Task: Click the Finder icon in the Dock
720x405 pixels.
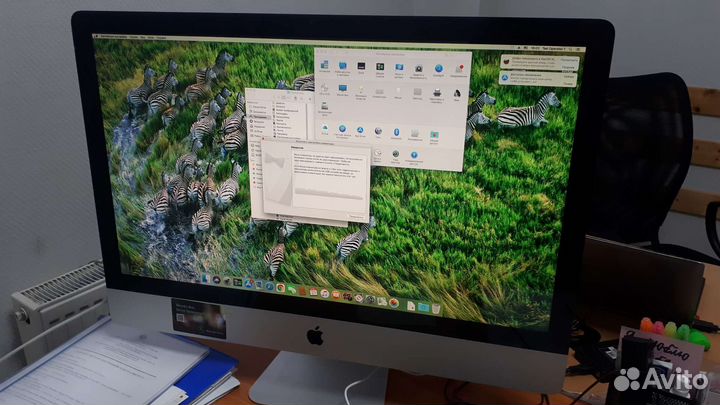Action: point(205,279)
